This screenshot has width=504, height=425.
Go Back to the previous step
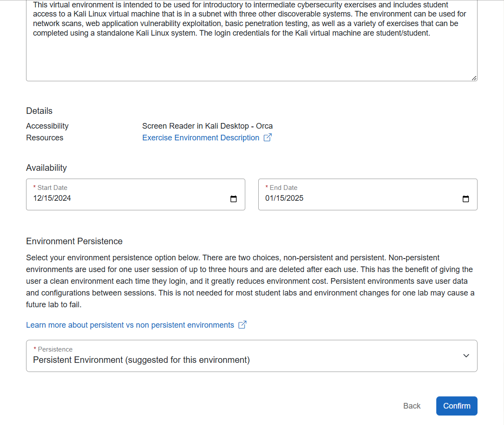pyautogui.click(x=412, y=406)
